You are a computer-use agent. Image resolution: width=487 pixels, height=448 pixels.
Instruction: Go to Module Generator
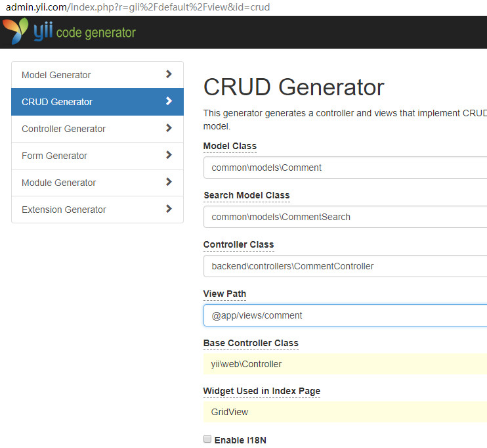[59, 183]
